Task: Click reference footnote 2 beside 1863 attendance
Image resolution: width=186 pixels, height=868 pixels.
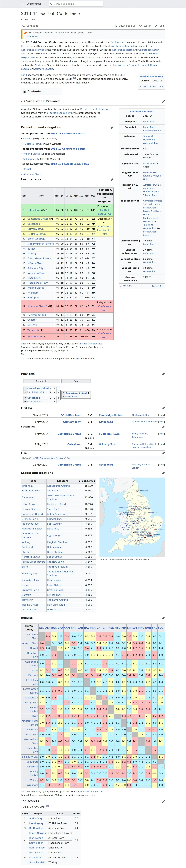Action: (x=149, y=276)
